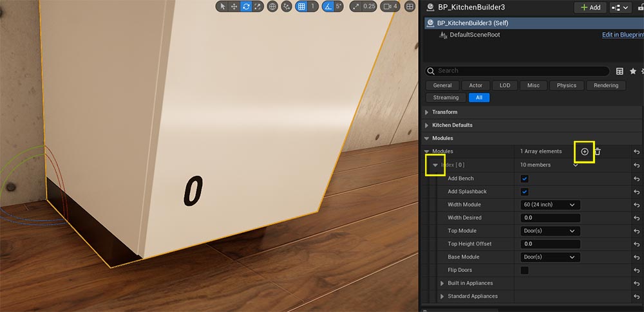Uncheck the Add Bench checkbox
644x312 pixels.
pyautogui.click(x=525, y=178)
